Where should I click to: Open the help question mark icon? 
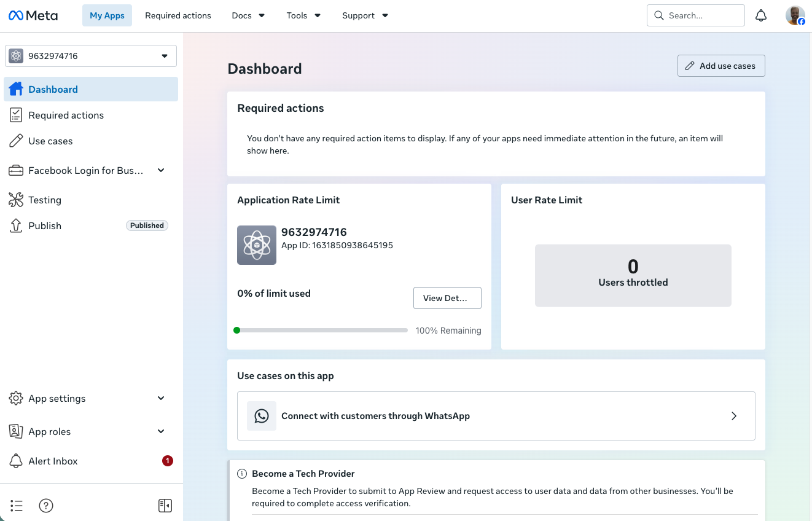coord(46,506)
